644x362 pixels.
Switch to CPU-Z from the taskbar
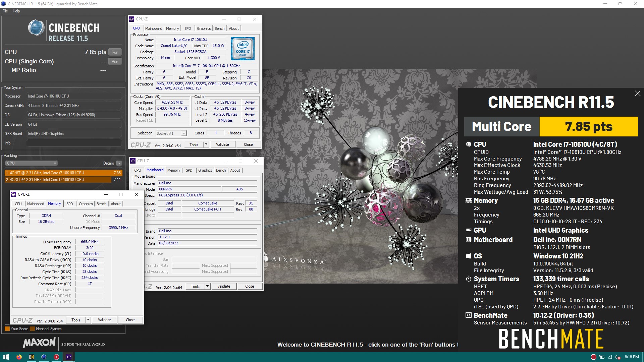[x=68, y=357]
